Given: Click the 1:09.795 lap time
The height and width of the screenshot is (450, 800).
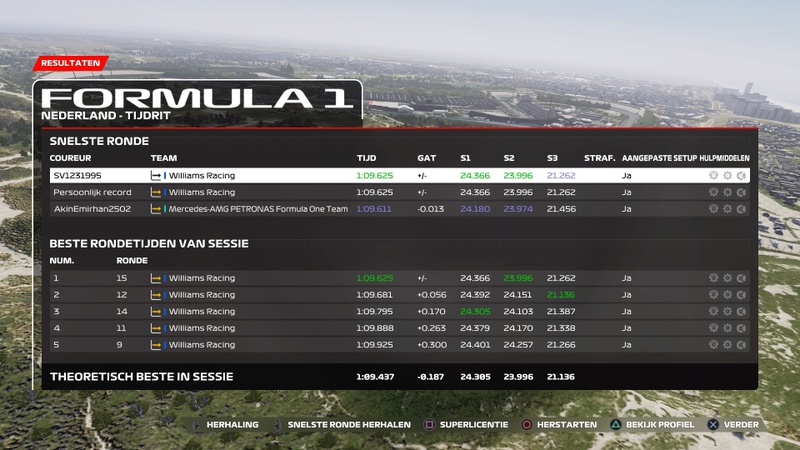Looking at the screenshot, I should tap(374, 311).
